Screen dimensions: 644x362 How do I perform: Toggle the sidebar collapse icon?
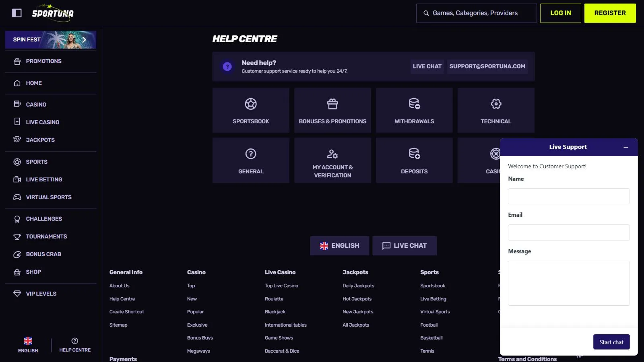coord(17,13)
